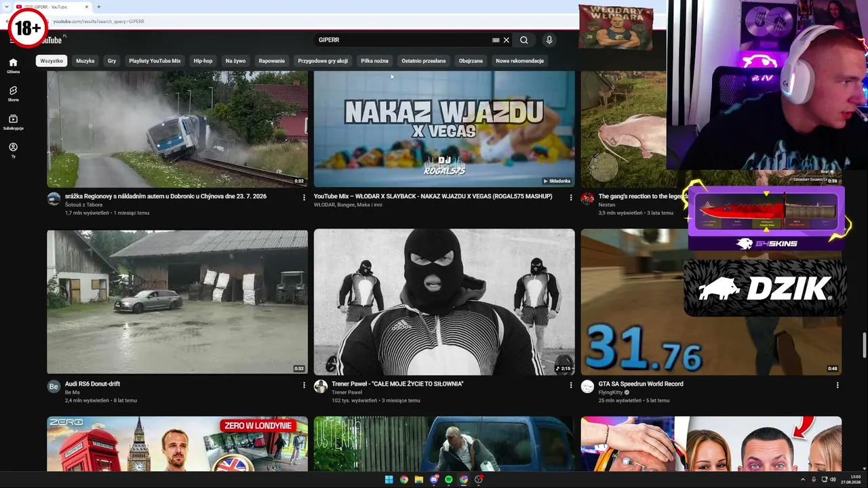This screenshot has height=488, width=868.
Task: Open the Audi RS6 Donut-drift thumbnail
Action: [x=177, y=302]
